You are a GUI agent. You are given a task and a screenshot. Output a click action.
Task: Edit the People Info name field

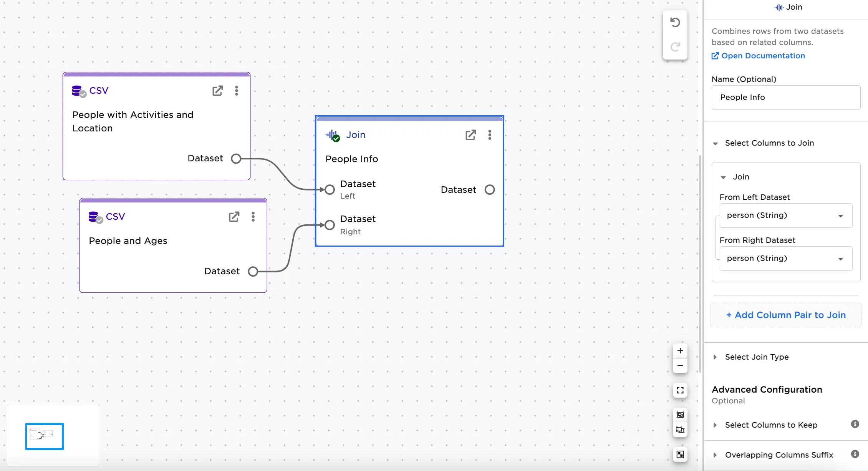785,97
